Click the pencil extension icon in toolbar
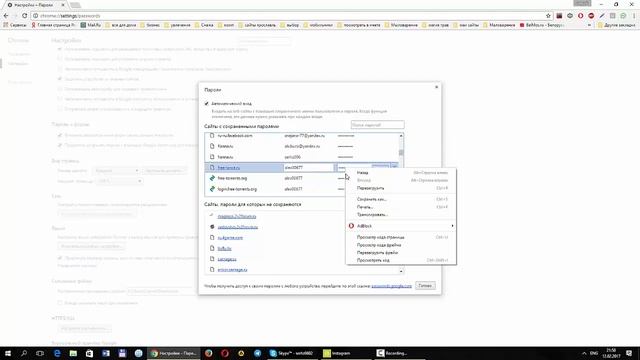 tap(602, 16)
